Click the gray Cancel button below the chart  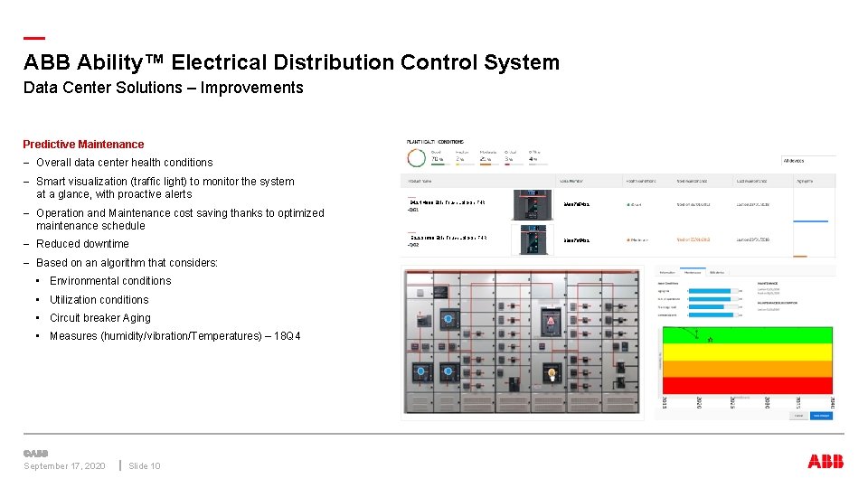click(798, 416)
